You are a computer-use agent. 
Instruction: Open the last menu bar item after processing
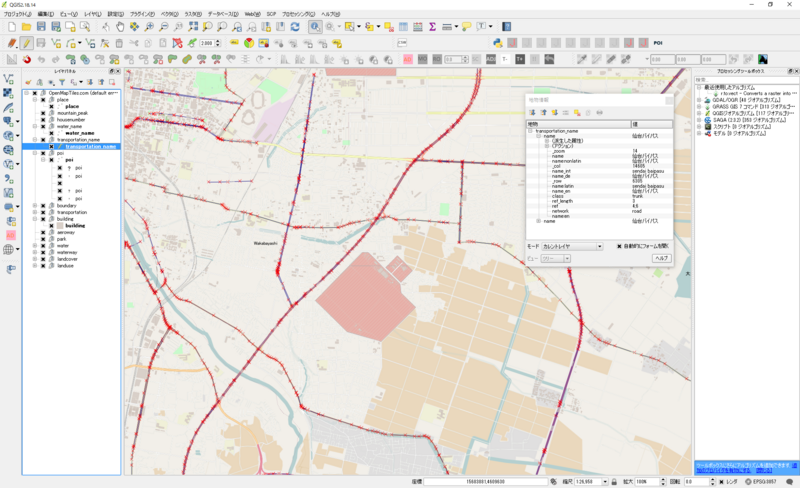click(x=330, y=14)
